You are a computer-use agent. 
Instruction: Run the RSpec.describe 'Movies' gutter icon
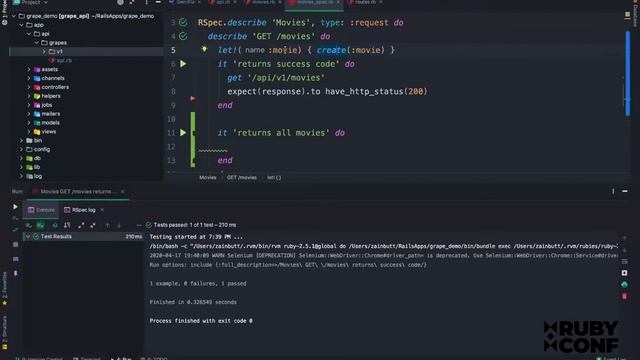coord(183,22)
